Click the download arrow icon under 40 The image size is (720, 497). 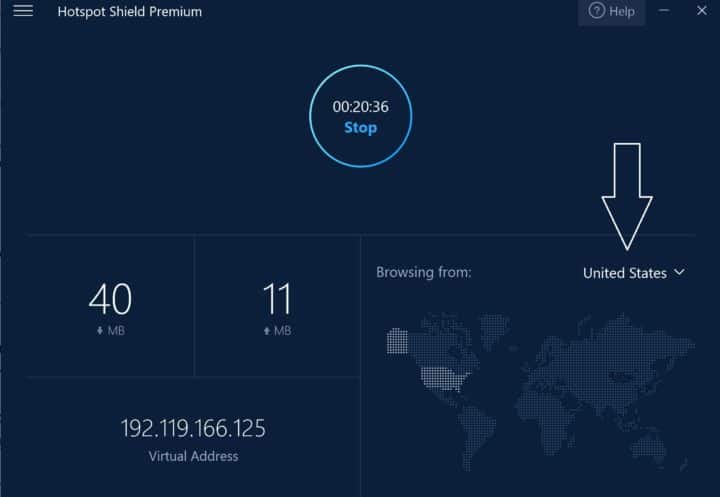point(100,330)
